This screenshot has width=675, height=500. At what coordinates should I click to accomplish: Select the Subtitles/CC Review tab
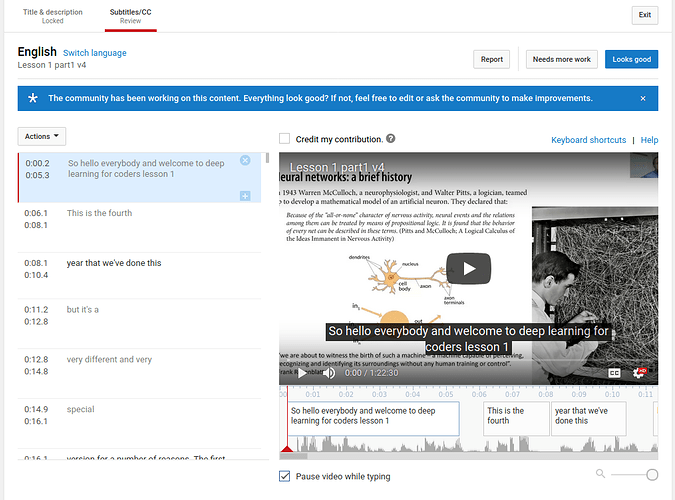[130, 15]
